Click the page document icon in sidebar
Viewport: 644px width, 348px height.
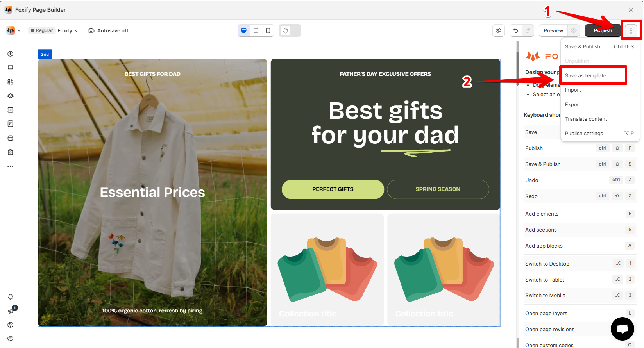click(11, 124)
